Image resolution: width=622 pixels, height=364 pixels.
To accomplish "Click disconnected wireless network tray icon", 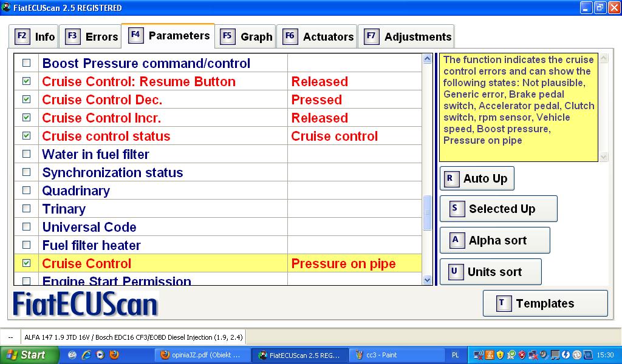I will 479,355.
